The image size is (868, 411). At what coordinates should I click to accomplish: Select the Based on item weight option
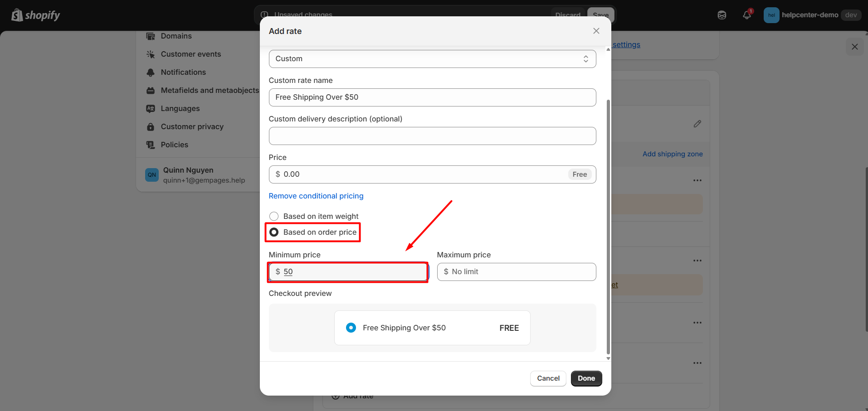(x=274, y=216)
